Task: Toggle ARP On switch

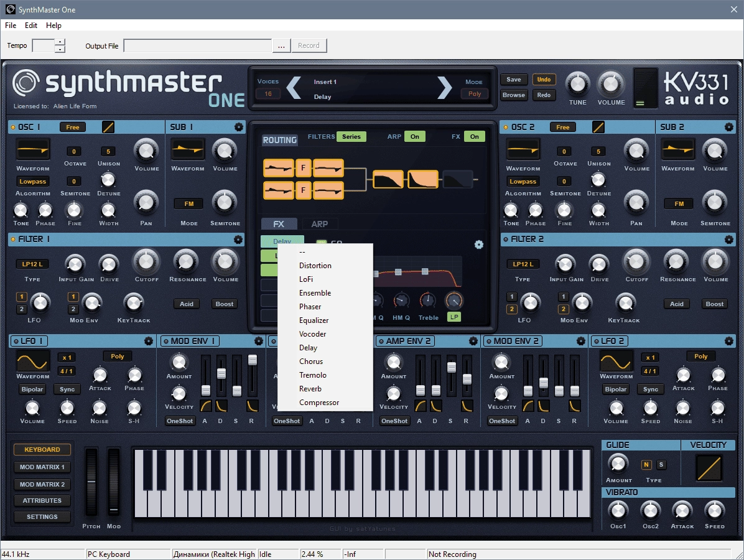Action: (x=415, y=137)
